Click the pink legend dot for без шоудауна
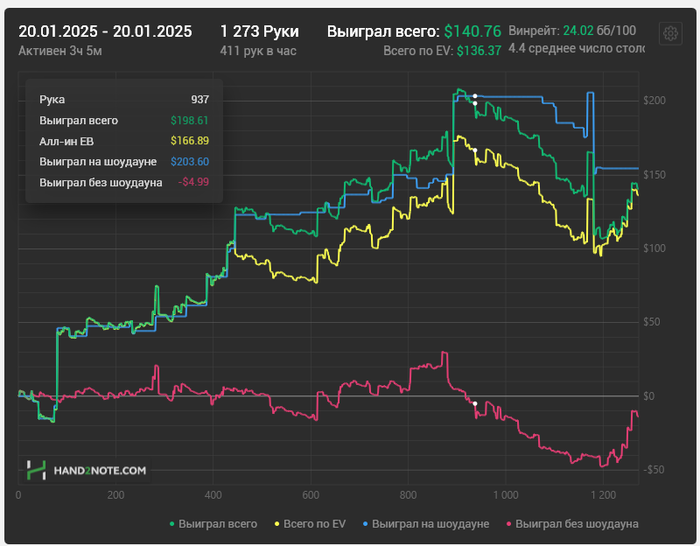 (508, 524)
